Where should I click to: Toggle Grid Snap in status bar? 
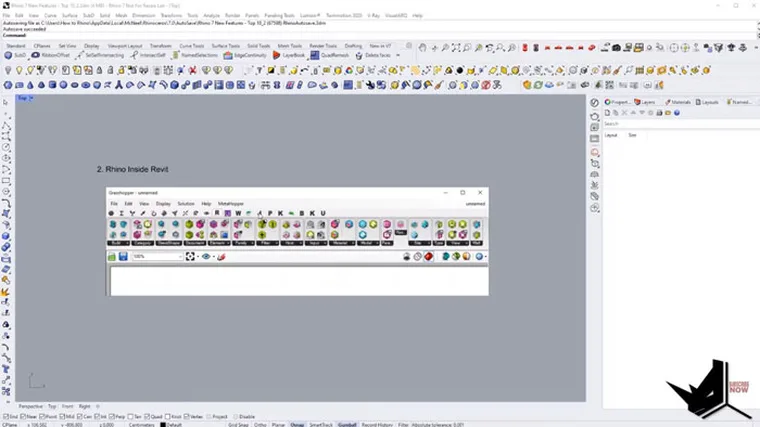[238, 425]
